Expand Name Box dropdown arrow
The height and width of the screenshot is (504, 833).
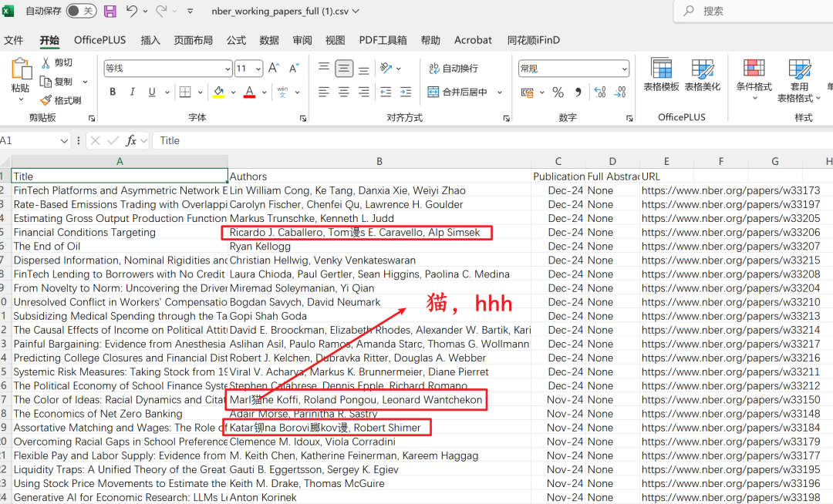pyautogui.click(x=64, y=141)
